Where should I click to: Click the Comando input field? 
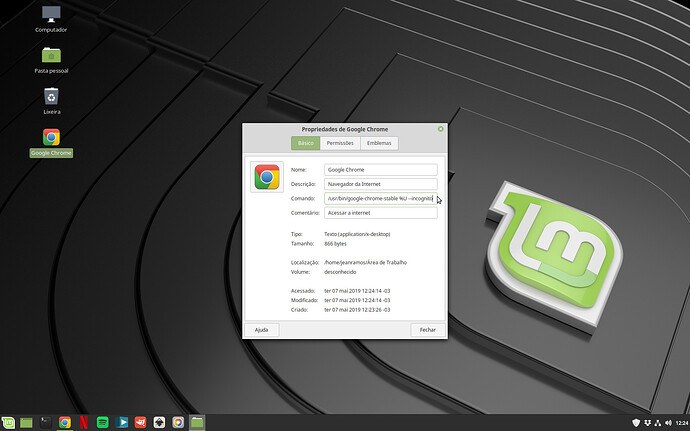pos(381,199)
